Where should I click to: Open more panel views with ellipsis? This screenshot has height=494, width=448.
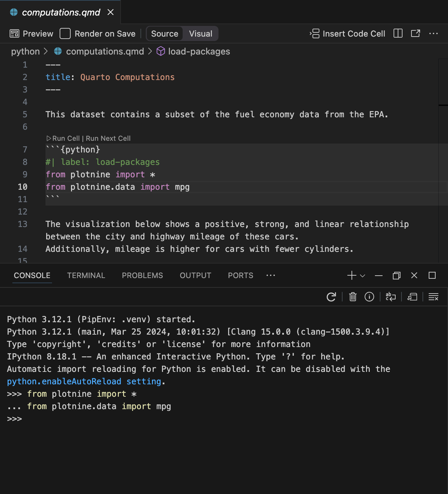point(271,275)
